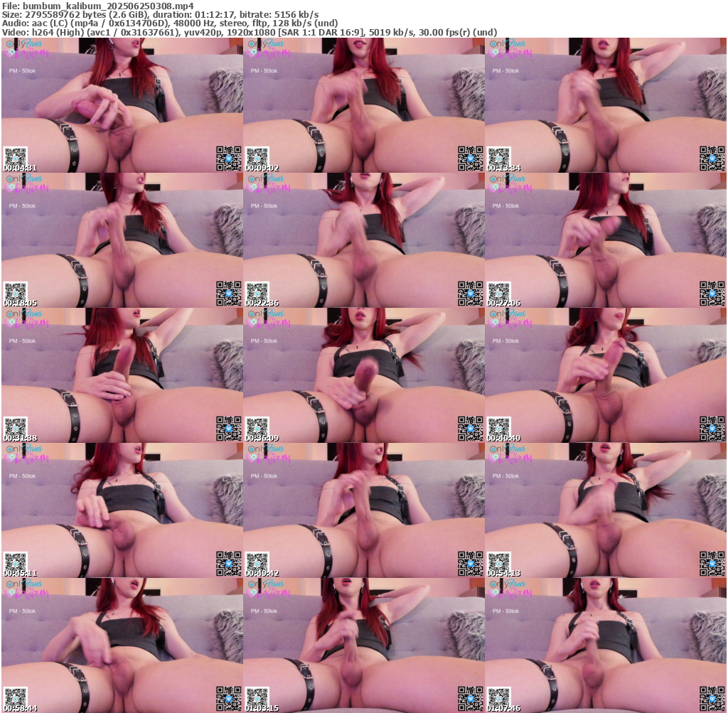Click the bottom-right QR code in the 01:07:46 frame
Screen dimensions: 728x713
coord(712,698)
